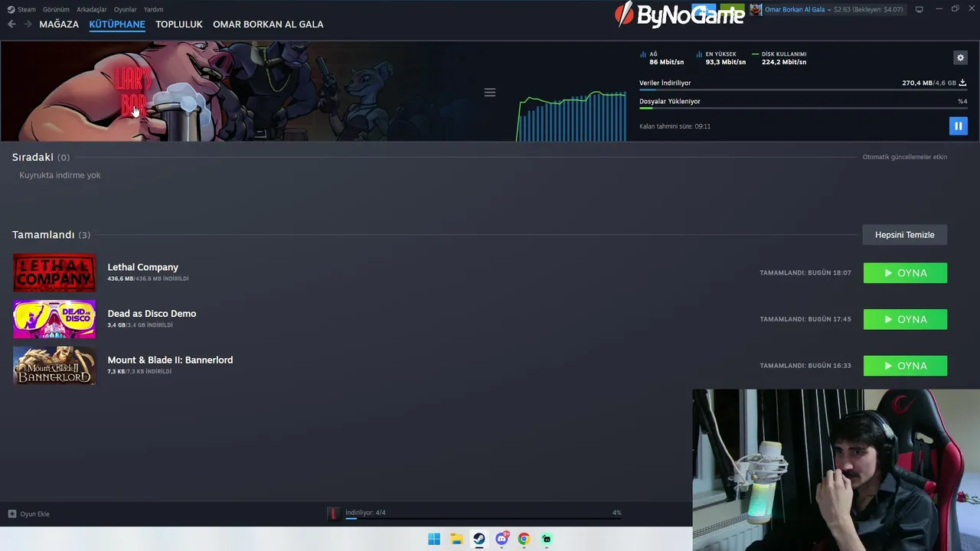Open the Oyunlar menu
The width and height of the screenshot is (980, 551).
point(126,9)
